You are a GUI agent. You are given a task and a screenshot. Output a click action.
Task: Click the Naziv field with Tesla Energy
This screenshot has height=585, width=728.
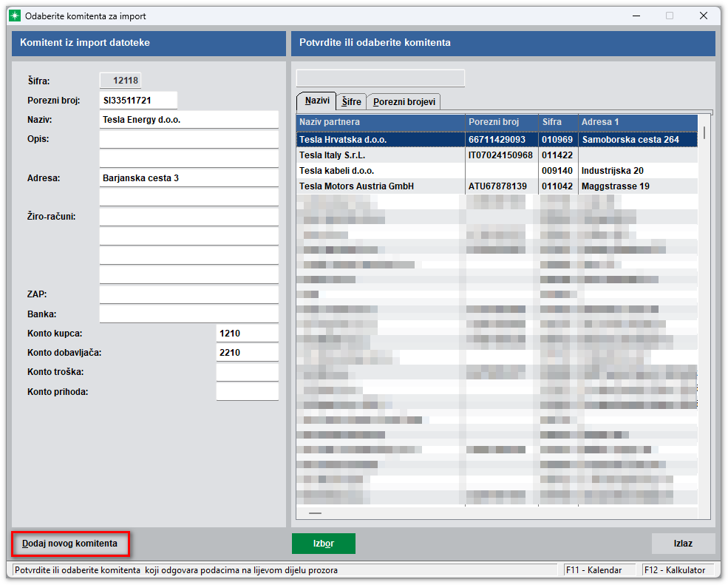(188, 120)
